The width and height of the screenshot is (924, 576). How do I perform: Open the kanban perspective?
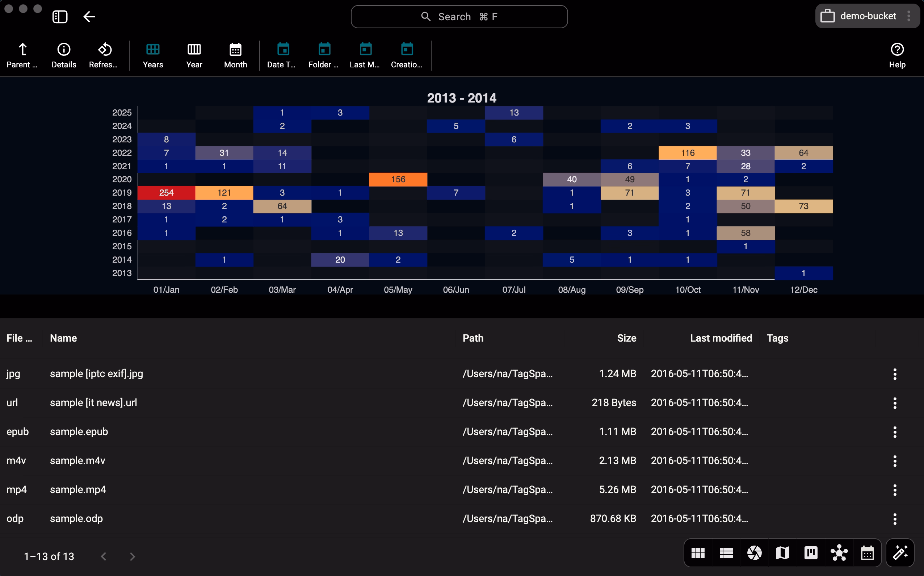[x=811, y=552]
